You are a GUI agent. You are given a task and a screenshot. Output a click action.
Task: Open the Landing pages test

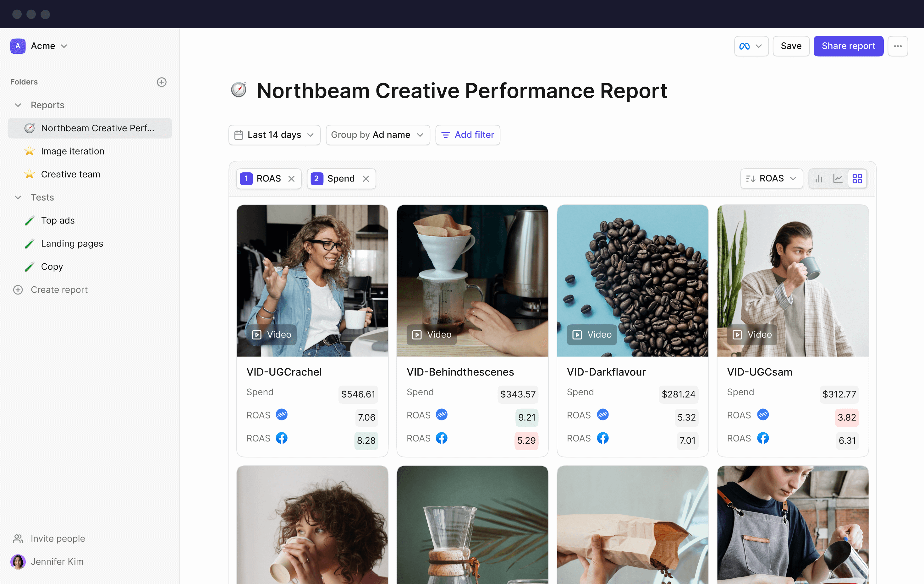pyautogui.click(x=72, y=244)
